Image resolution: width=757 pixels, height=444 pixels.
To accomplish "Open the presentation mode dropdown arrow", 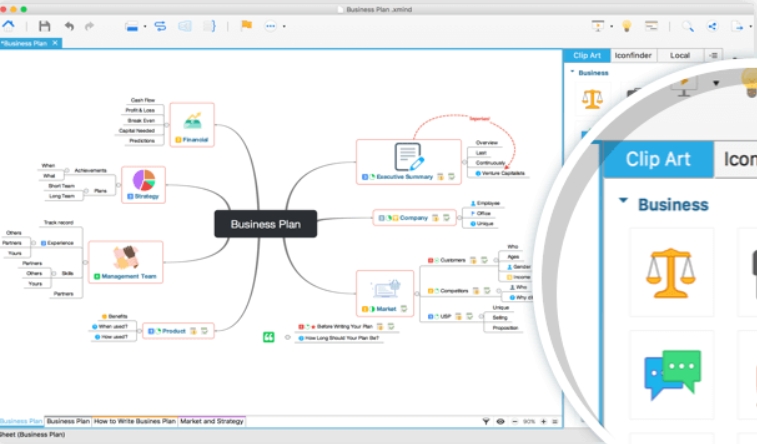I will click(611, 27).
